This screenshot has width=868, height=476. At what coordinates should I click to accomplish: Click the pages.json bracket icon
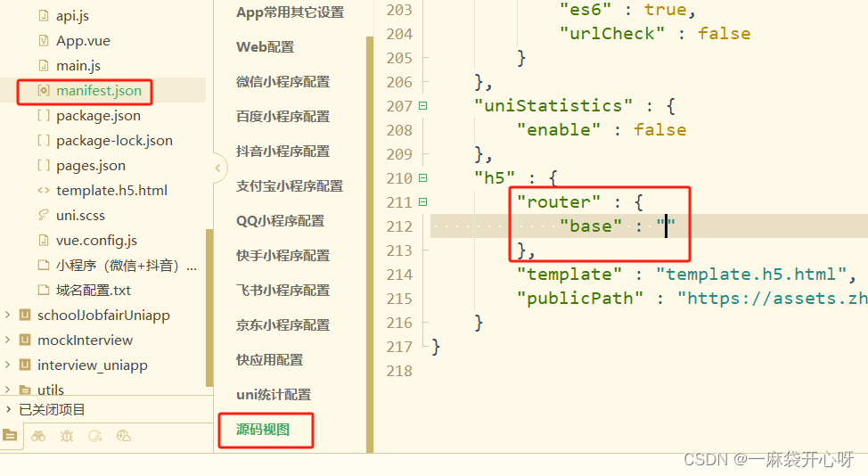[43, 165]
